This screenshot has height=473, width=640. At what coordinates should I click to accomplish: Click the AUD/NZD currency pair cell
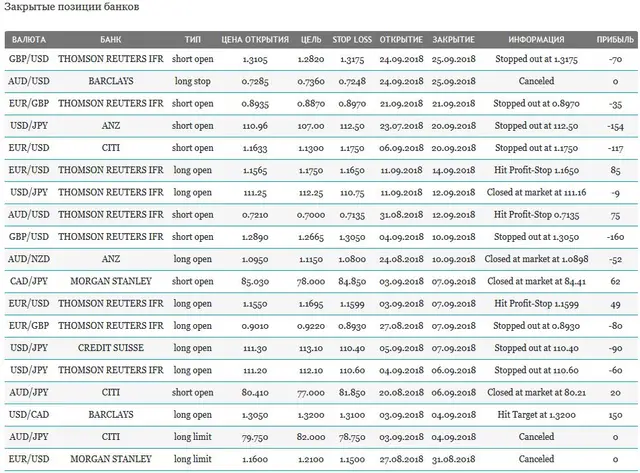[29, 259]
